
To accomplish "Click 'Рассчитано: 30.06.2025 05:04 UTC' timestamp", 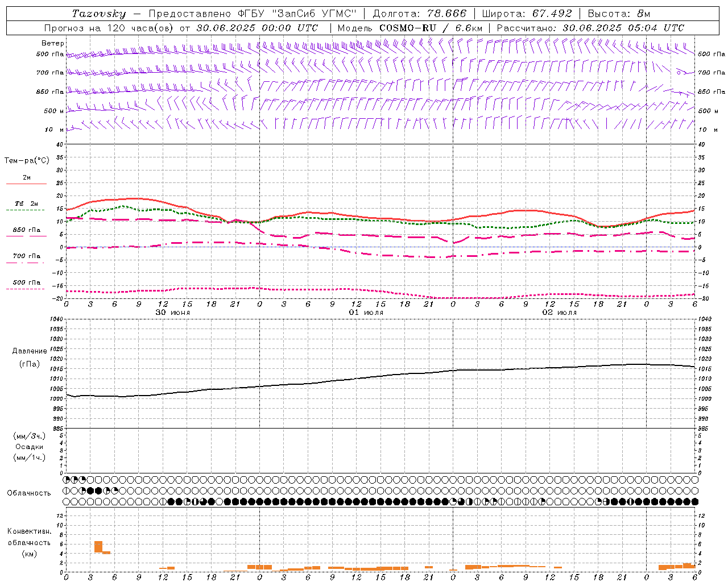I will click(x=590, y=28).
